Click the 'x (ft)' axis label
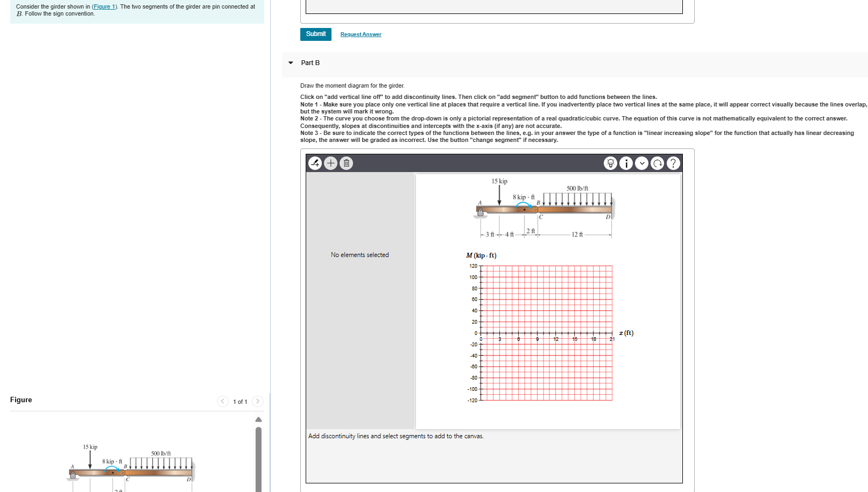The width and height of the screenshot is (868, 492). [x=626, y=333]
